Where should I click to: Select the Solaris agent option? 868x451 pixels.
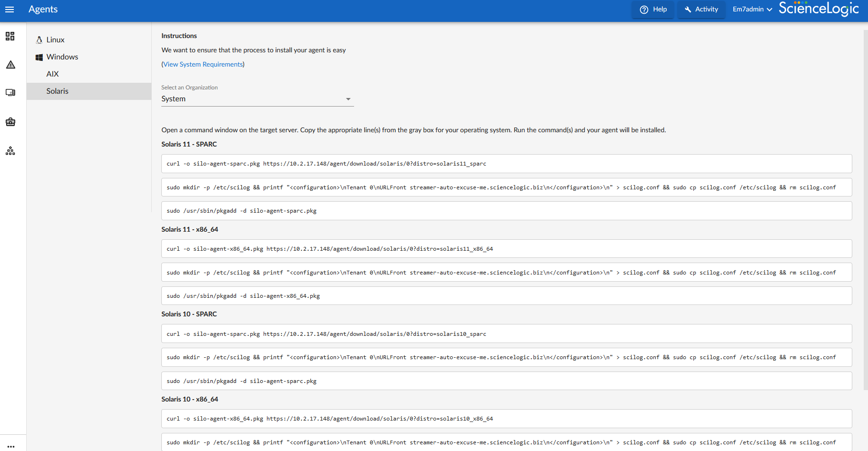pyautogui.click(x=57, y=91)
